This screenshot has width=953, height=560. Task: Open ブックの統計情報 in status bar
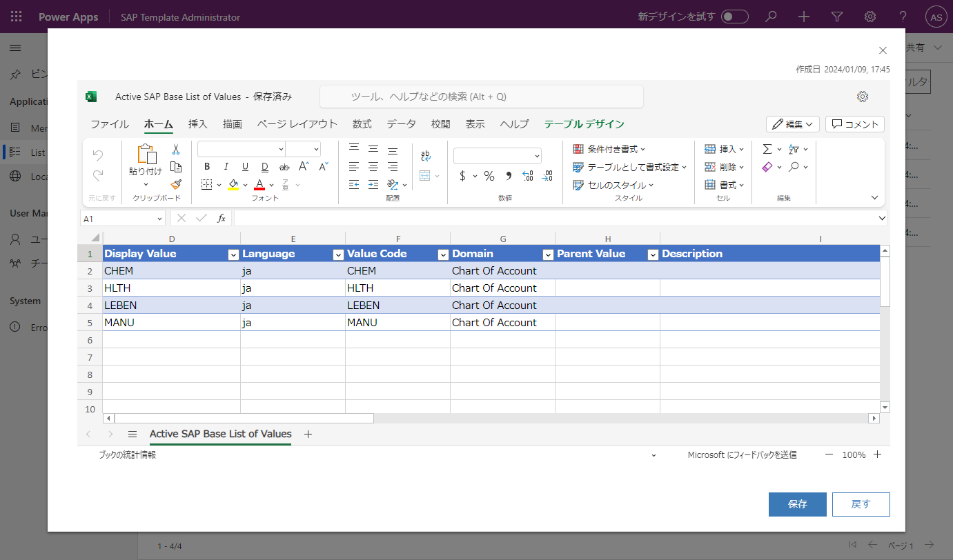pyautogui.click(x=127, y=455)
